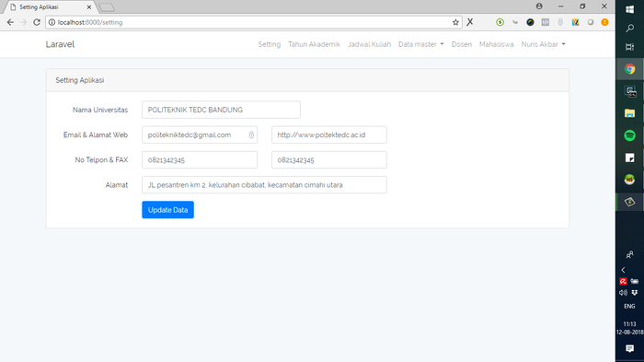Image resolution: width=644 pixels, height=362 pixels.
Task: Click the Alamat address input field
Action: point(264,185)
